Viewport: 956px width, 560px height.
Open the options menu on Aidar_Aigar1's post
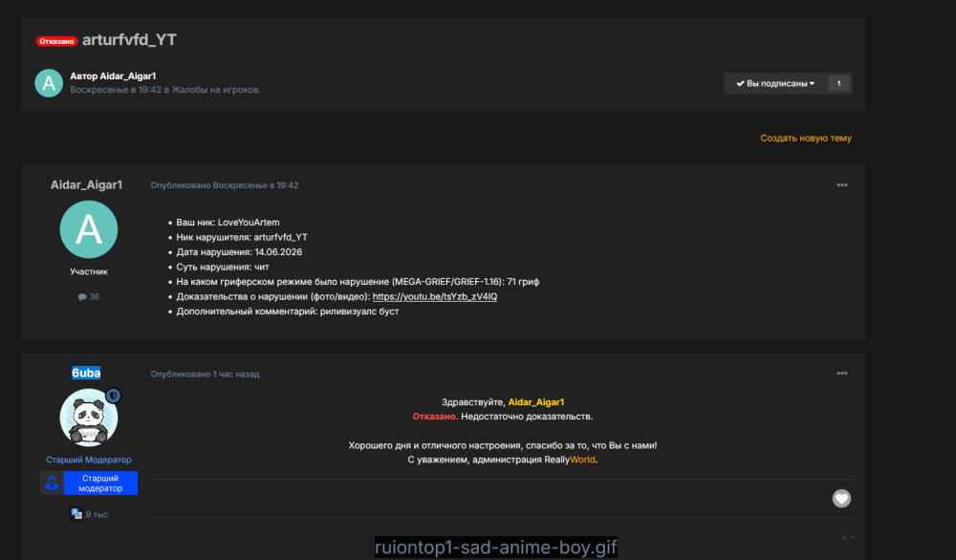point(842,185)
